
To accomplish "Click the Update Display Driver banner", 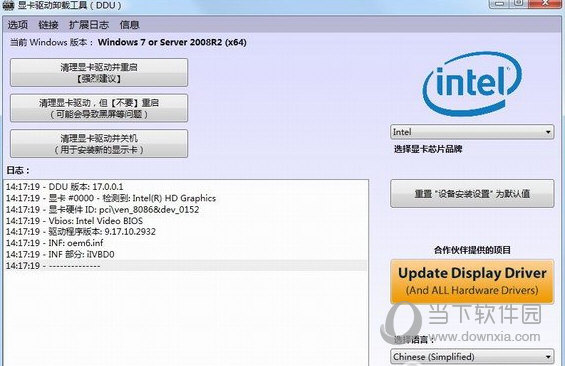I will 472,281.
